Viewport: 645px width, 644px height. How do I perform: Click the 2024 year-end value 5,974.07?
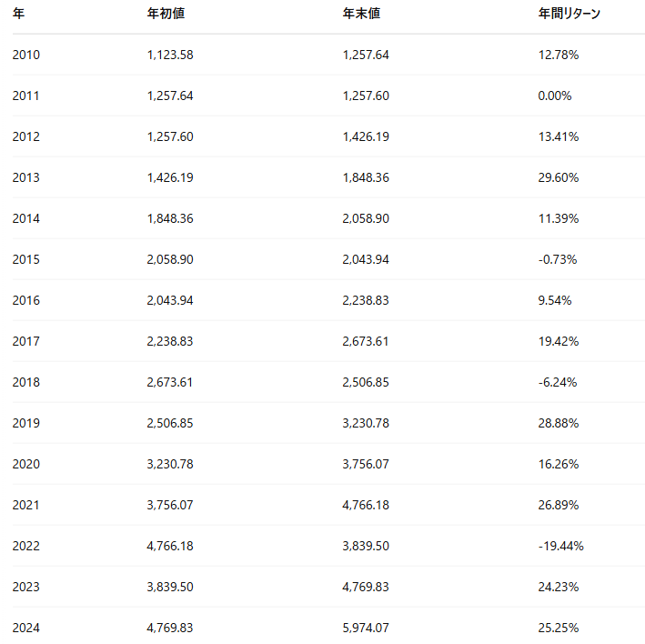[366, 628]
